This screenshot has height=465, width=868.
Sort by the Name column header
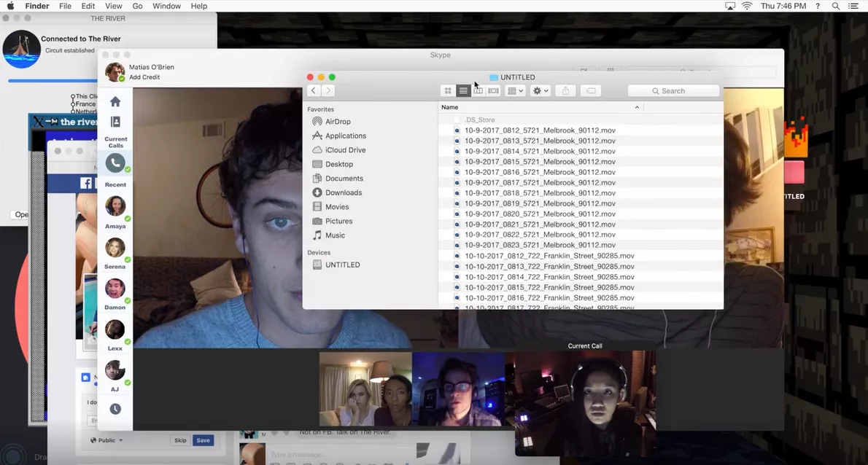tap(449, 107)
